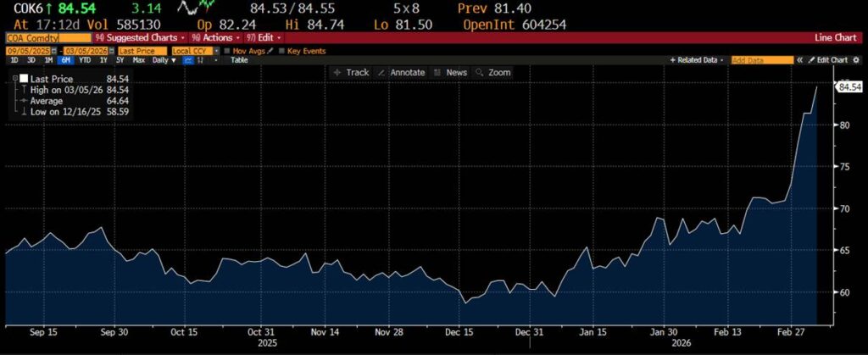
Task: Activate the Zoom magnifier tool
Action: click(x=493, y=73)
